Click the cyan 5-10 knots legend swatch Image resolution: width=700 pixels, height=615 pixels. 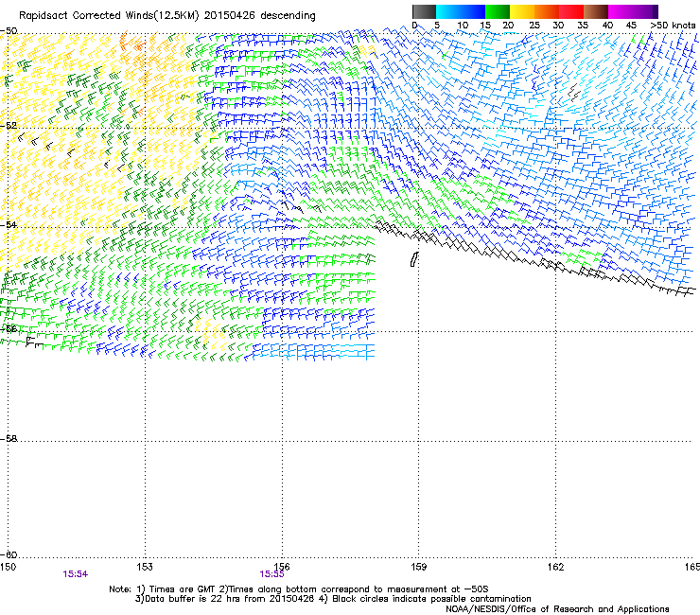[448, 11]
